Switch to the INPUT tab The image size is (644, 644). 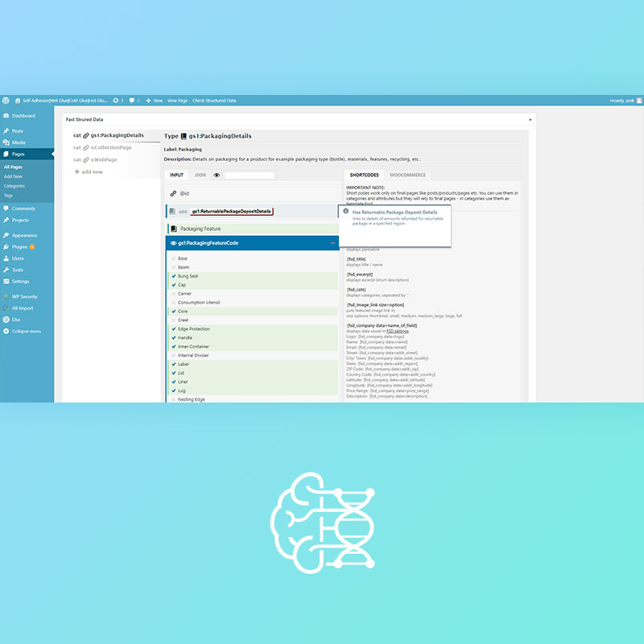point(176,175)
